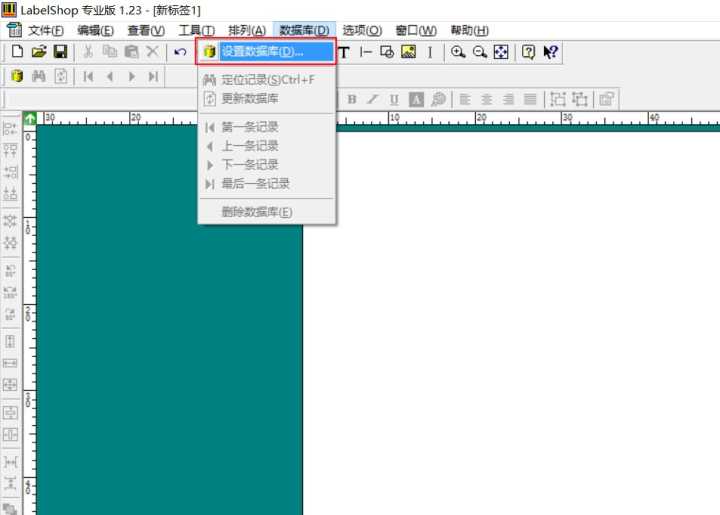This screenshot has height=515, width=720.
Task: Activate the What's This help pointer
Action: 550,52
